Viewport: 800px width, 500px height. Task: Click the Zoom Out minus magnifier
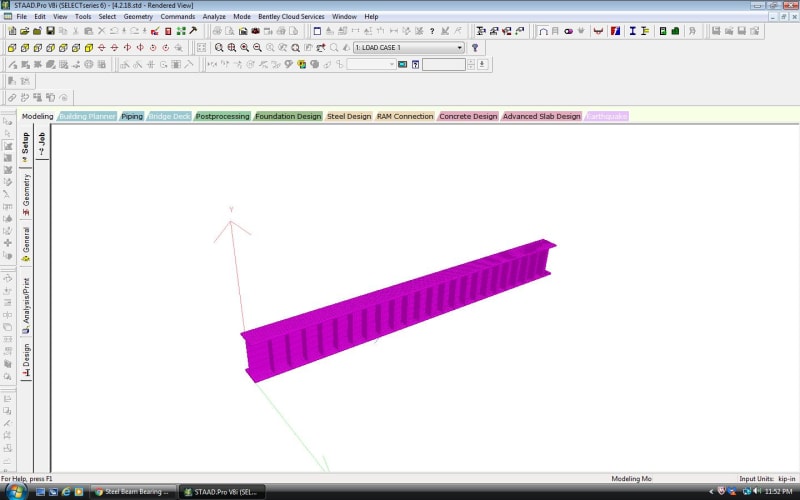pos(257,47)
